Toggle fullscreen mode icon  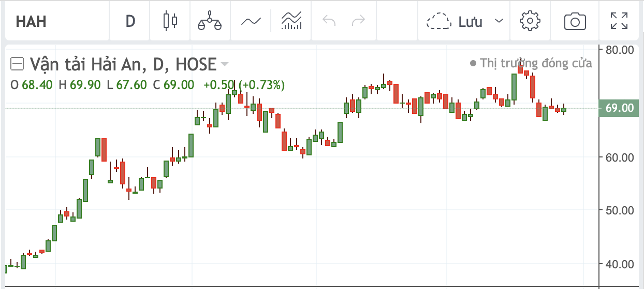click(x=619, y=21)
